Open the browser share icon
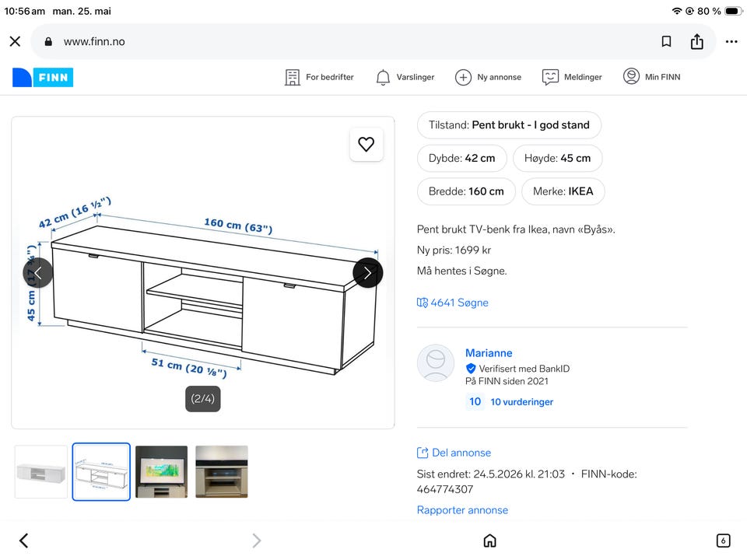Image resolution: width=747 pixels, height=560 pixels. pos(697,41)
